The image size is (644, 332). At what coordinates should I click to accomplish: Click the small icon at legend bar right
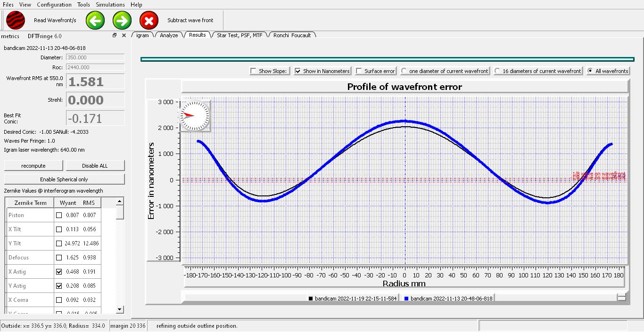(621, 298)
